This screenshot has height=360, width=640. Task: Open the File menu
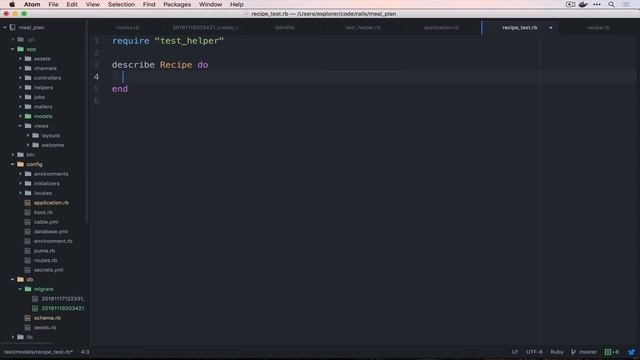(53, 4)
